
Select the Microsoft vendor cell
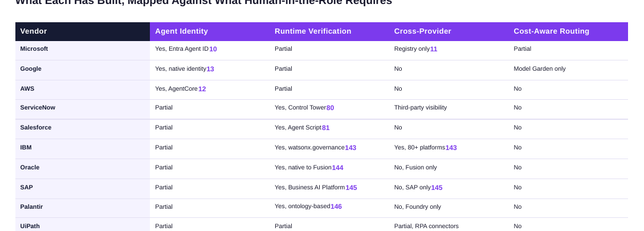83,51
